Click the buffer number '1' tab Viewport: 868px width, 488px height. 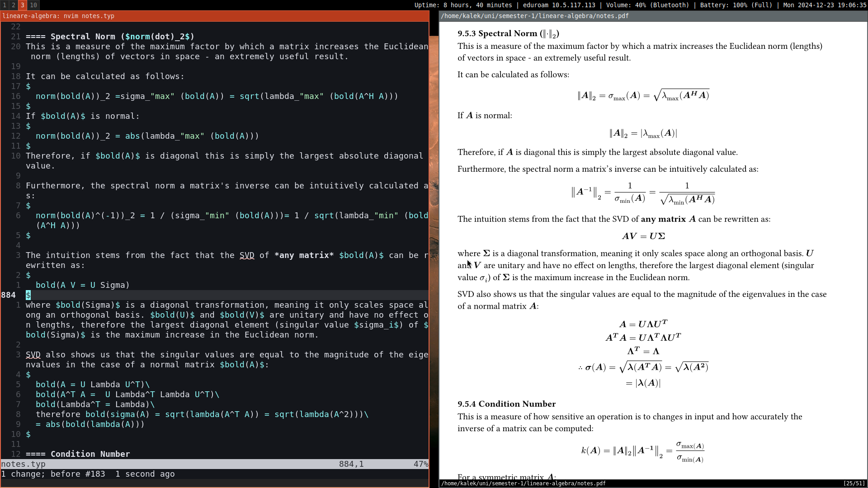click(5, 5)
